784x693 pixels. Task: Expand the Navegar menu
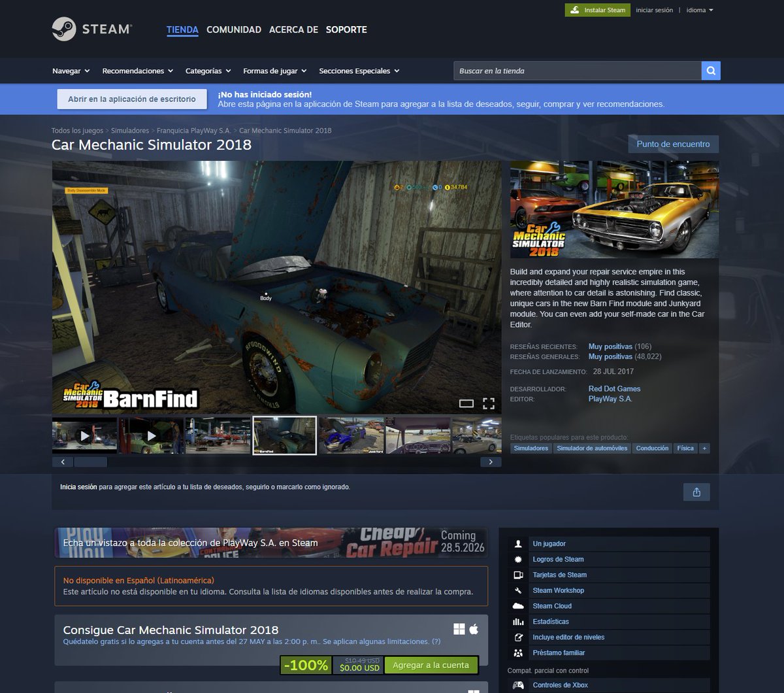pyautogui.click(x=71, y=71)
